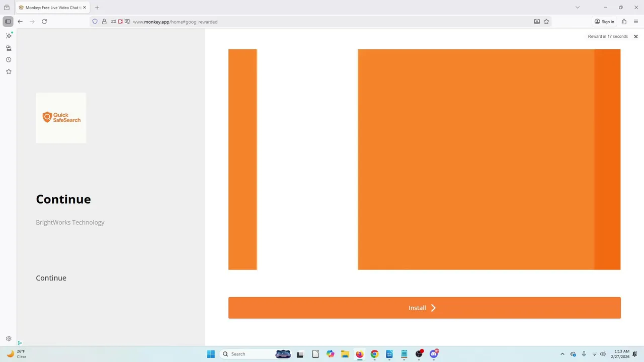The width and height of the screenshot is (644, 362).
Task: Open the Extensions puzzle icon
Action: pyautogui.click(x=624, y=22)
